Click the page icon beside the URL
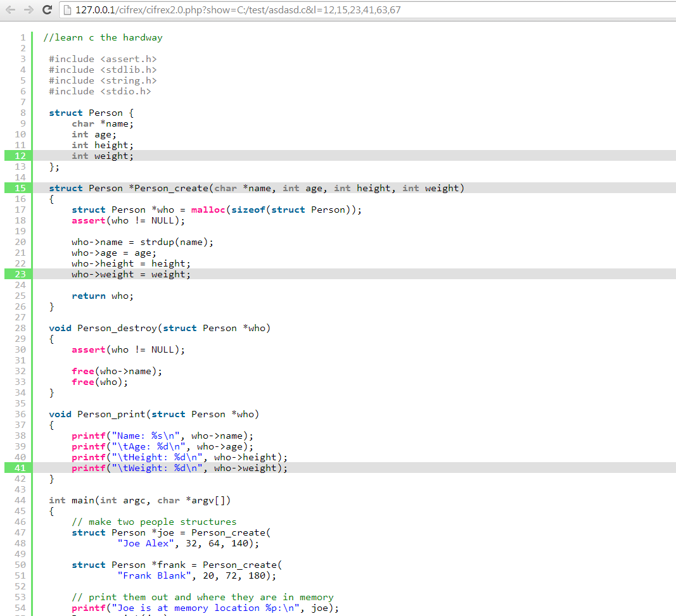The width and height of the screenshot is (676, 616). click(67, 10)
